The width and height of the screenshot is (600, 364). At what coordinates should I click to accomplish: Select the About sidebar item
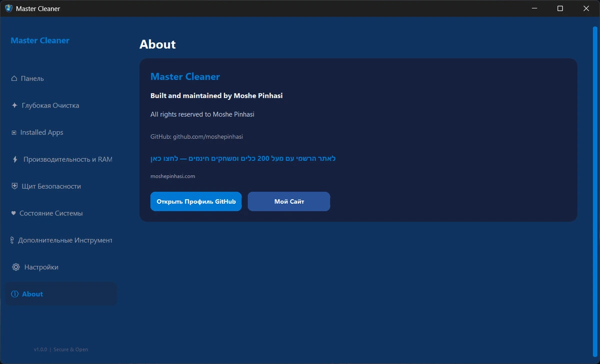61,294
